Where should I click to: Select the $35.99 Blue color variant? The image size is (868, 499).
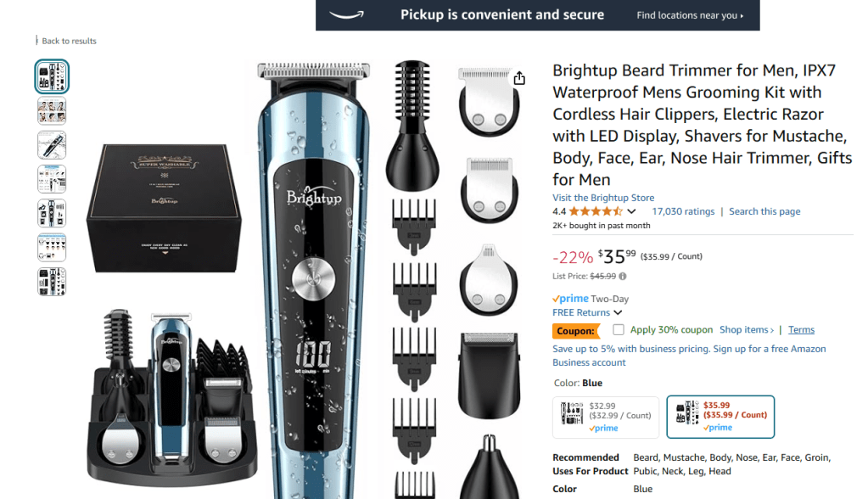[x=720, y=417]
